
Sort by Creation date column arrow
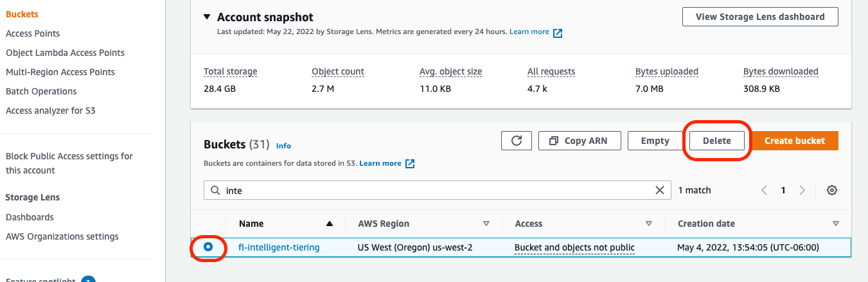pyautogui.click(x=835, y=224)
